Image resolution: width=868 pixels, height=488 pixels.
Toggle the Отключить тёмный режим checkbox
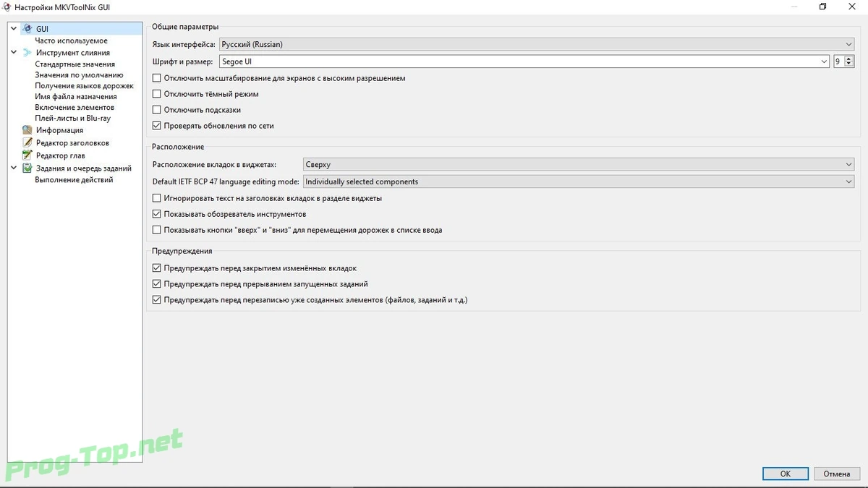click(x=157, y=94)
